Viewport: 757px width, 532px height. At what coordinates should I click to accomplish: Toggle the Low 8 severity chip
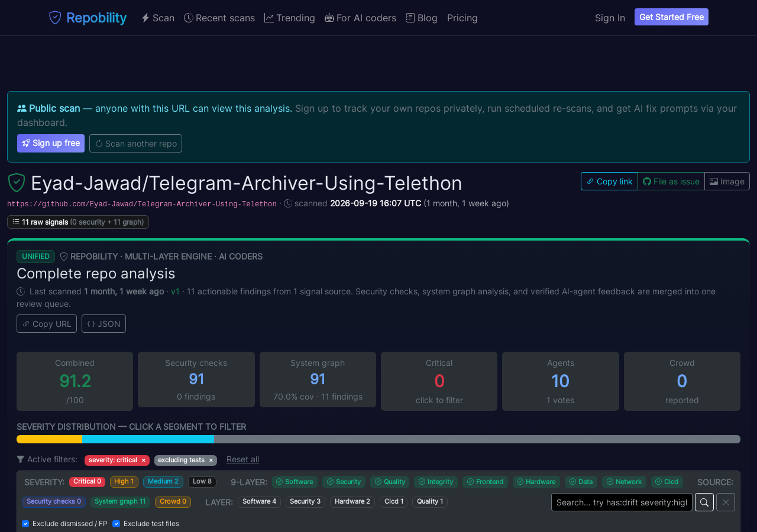click(202, 482)
